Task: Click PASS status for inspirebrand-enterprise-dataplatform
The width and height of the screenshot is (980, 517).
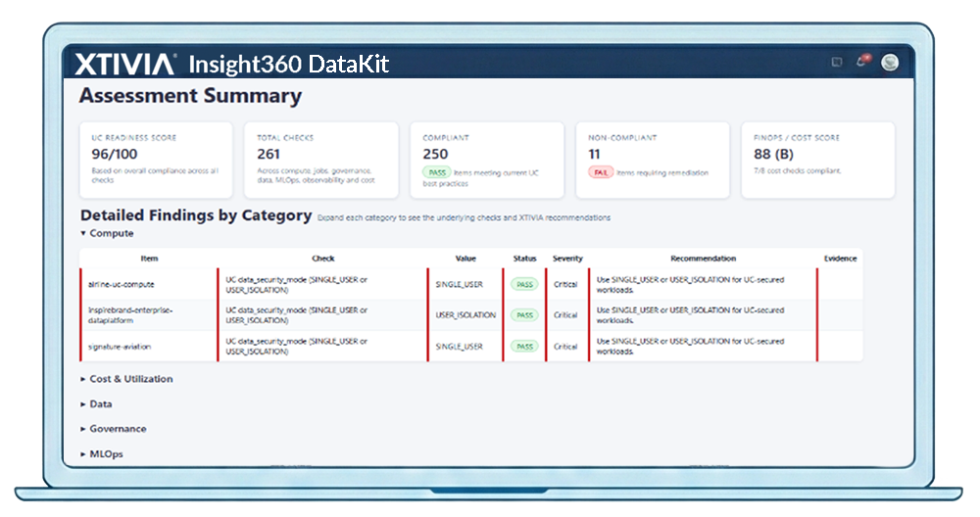Action: tap(524, 315)
